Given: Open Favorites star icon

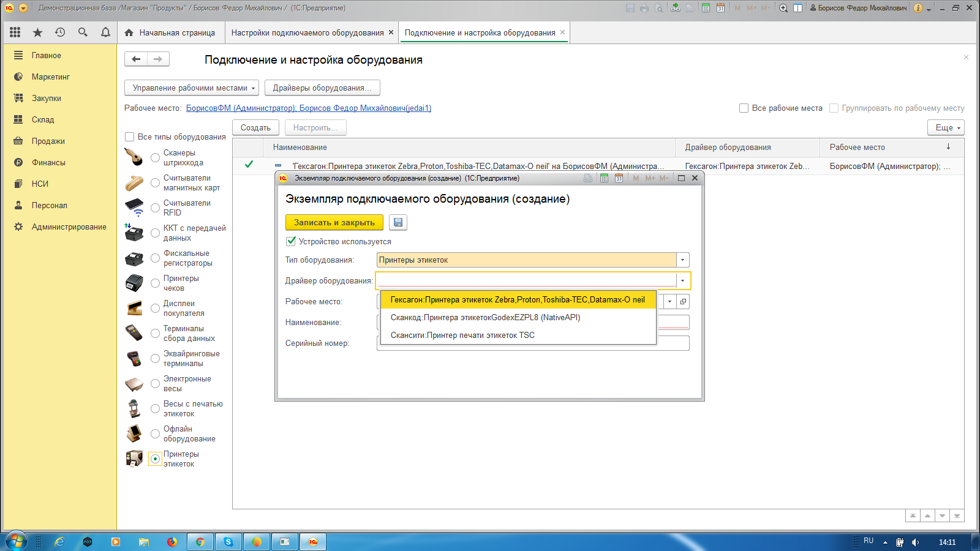Looking at the screenshot, I should pos(37,32).
